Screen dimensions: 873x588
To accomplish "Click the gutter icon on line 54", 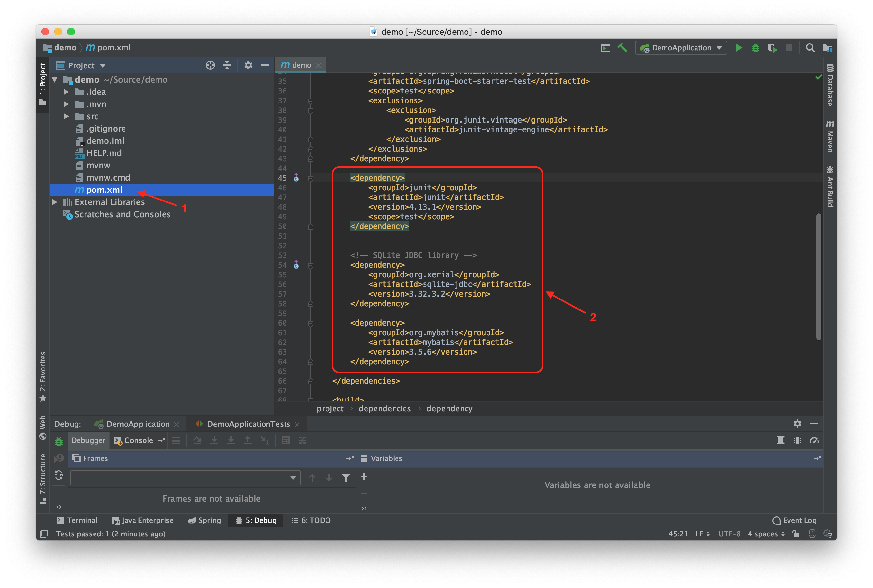I will pos(296,265).
